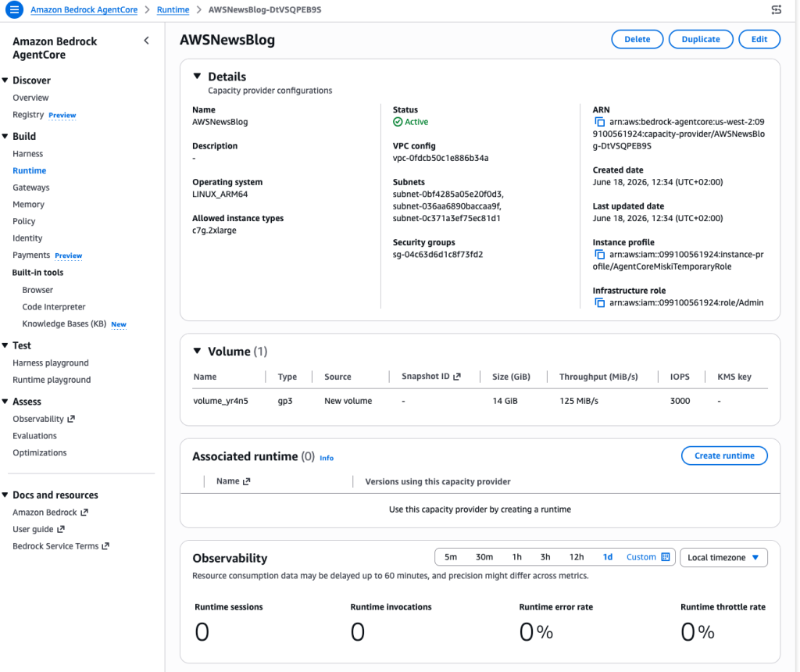
Task: Click the Throughput (MiB/s) column header
Action: tap(598, 377)
